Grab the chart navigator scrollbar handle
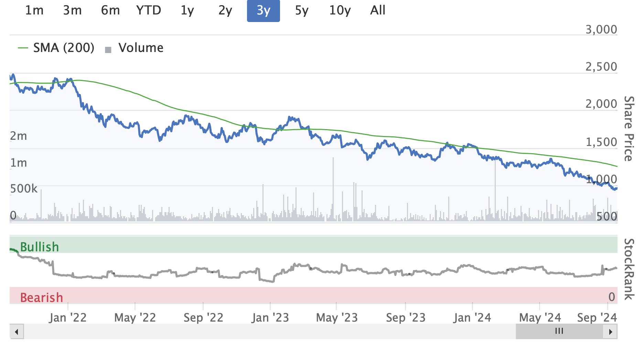The width and height of the screenshot is (644, 345). pos(560,331)
